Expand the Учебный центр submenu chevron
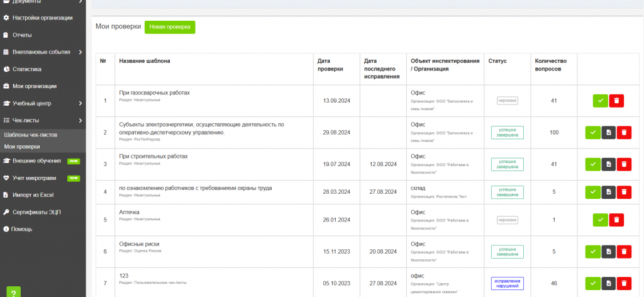Screen dimensions: 644x297 coord(80,103)
